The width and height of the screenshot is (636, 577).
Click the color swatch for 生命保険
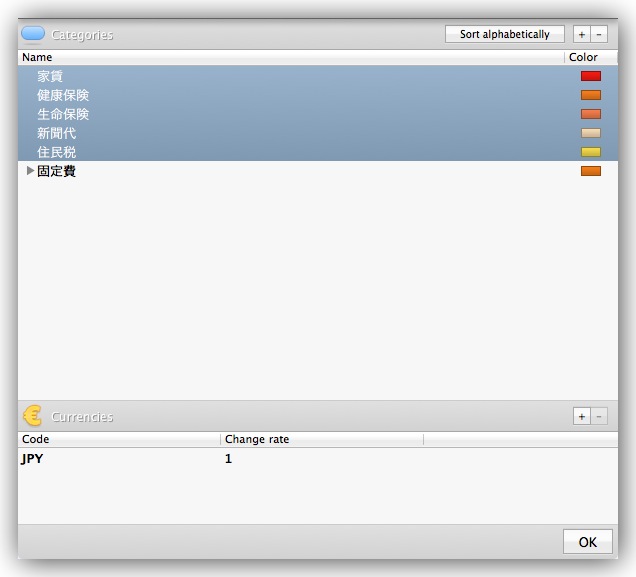click(590, 114)
